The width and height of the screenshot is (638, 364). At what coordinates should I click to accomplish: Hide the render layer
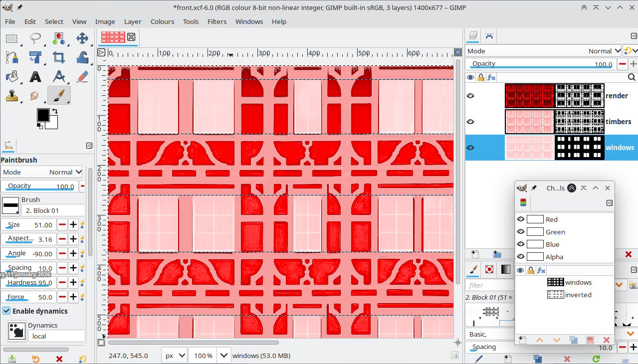coord(470,96)
